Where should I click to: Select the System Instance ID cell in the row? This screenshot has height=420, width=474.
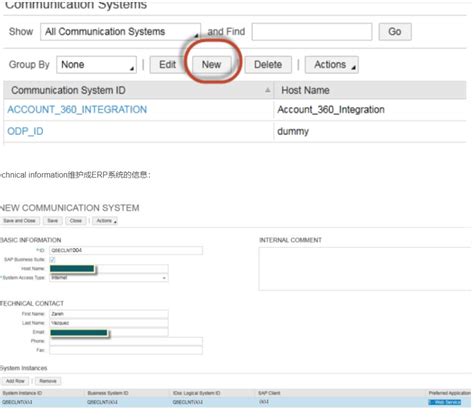[17, 402]
